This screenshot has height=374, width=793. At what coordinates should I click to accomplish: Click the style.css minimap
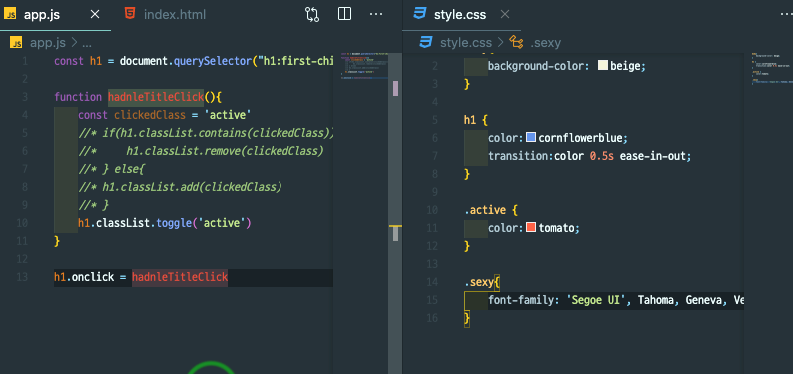771,68
